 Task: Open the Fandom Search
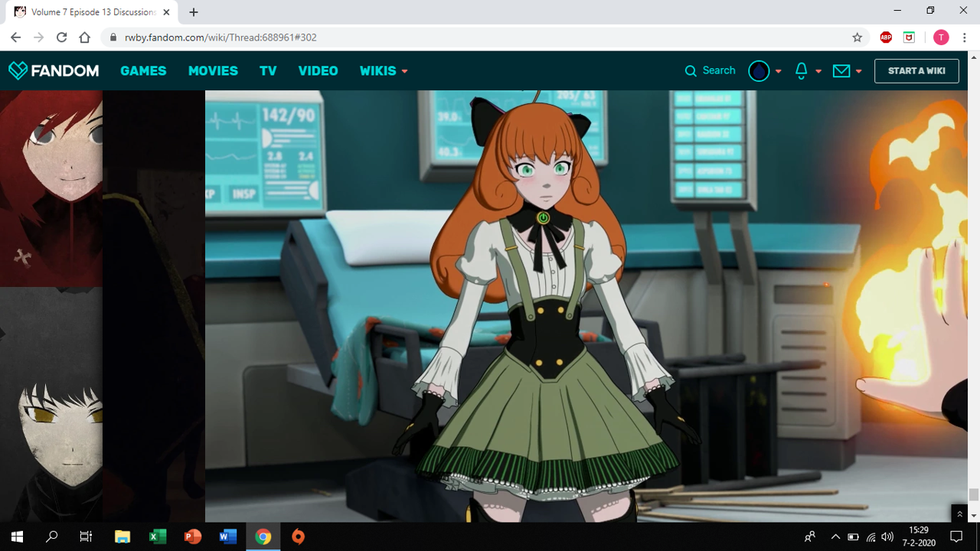coord(710,70)
